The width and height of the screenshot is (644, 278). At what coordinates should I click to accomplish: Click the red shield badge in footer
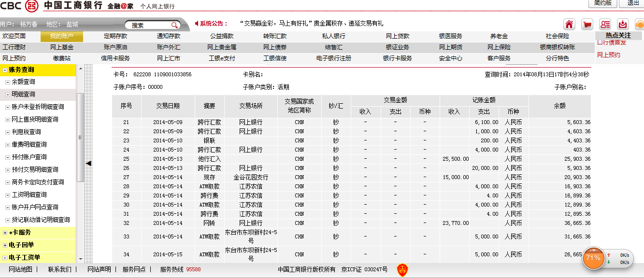pos(402,270)
